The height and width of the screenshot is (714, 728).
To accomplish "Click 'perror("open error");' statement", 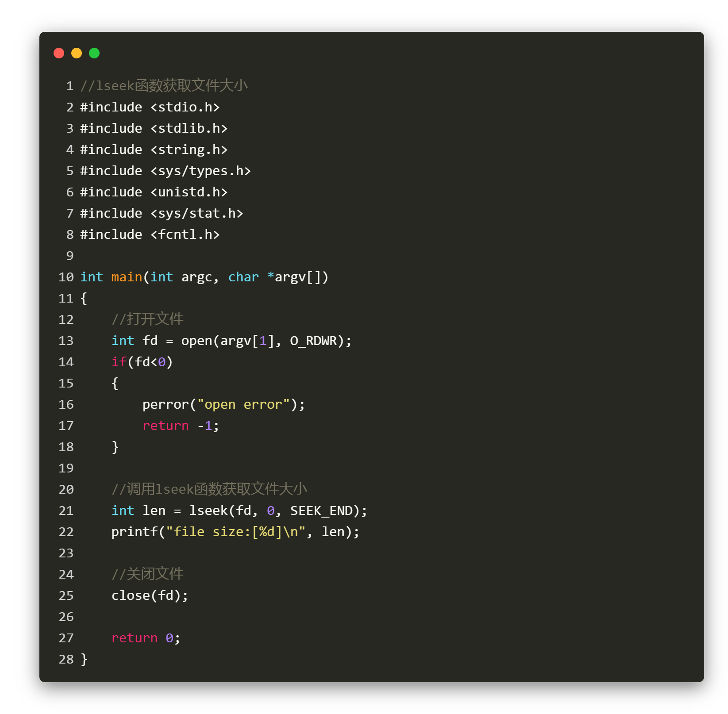I will pyautogui.click(x=224, y=405).
